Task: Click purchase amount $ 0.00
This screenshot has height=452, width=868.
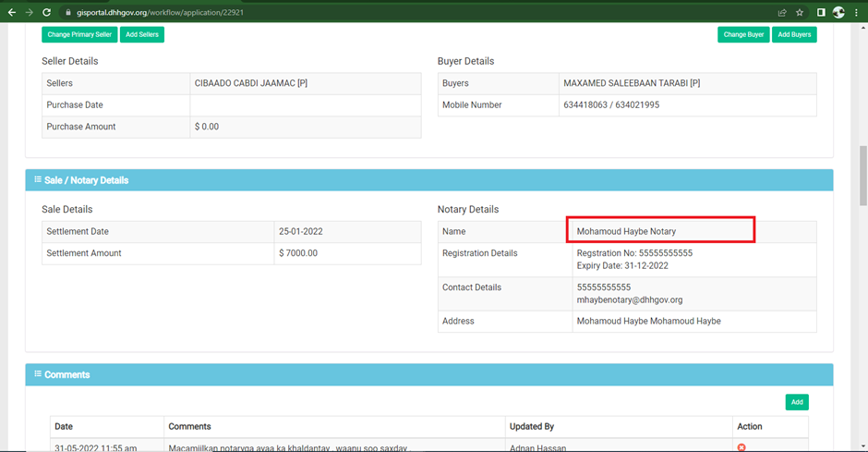Action: pos(207,127)
